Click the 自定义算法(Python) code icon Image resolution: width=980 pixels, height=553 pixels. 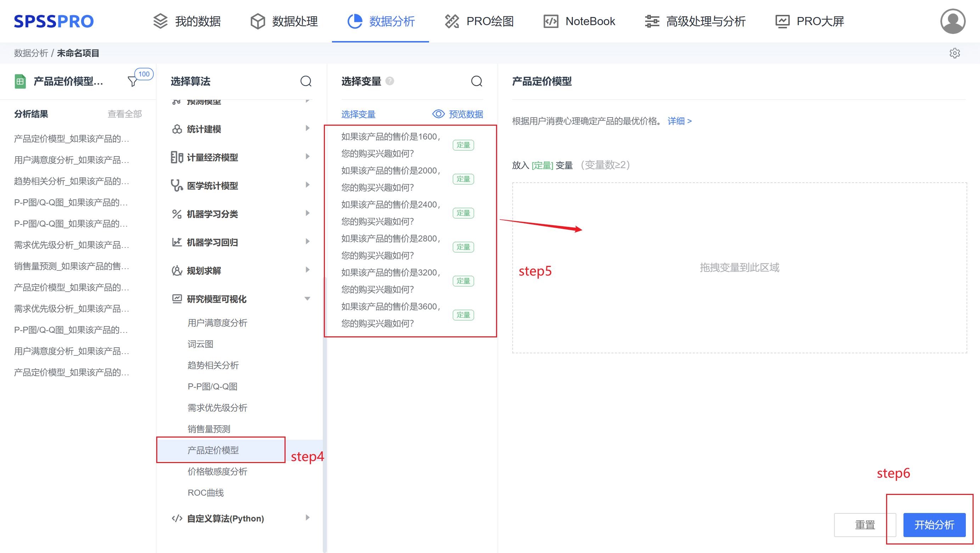point(177,518)
